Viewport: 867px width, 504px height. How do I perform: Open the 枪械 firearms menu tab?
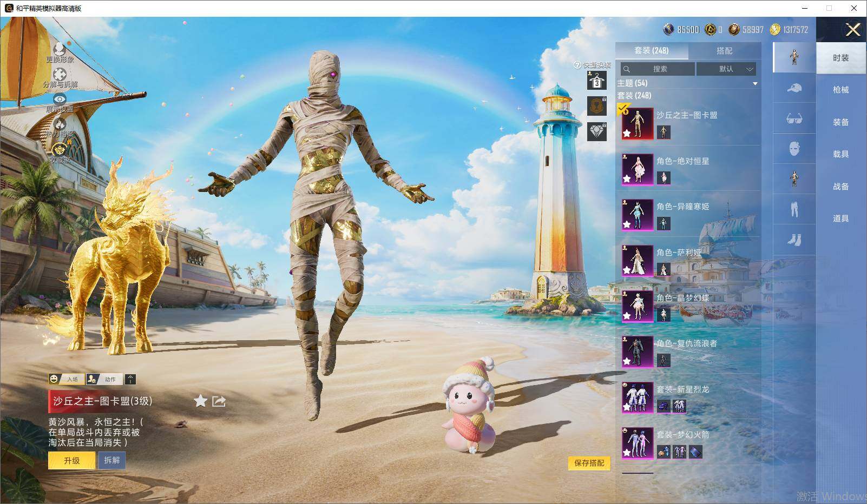(x=841, y=90)
